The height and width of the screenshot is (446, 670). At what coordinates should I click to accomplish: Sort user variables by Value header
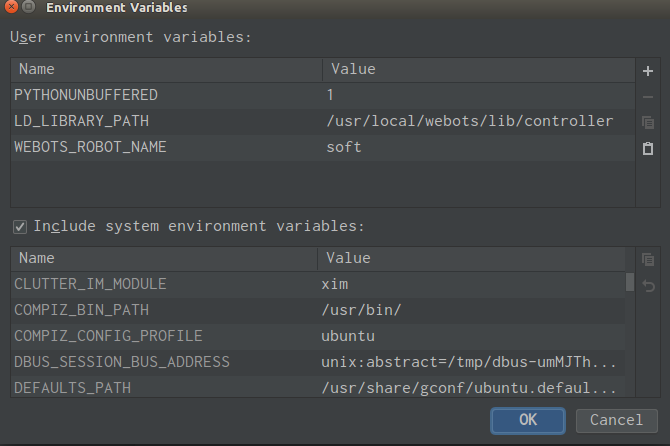pyautogui.click(x=478, y=70)
